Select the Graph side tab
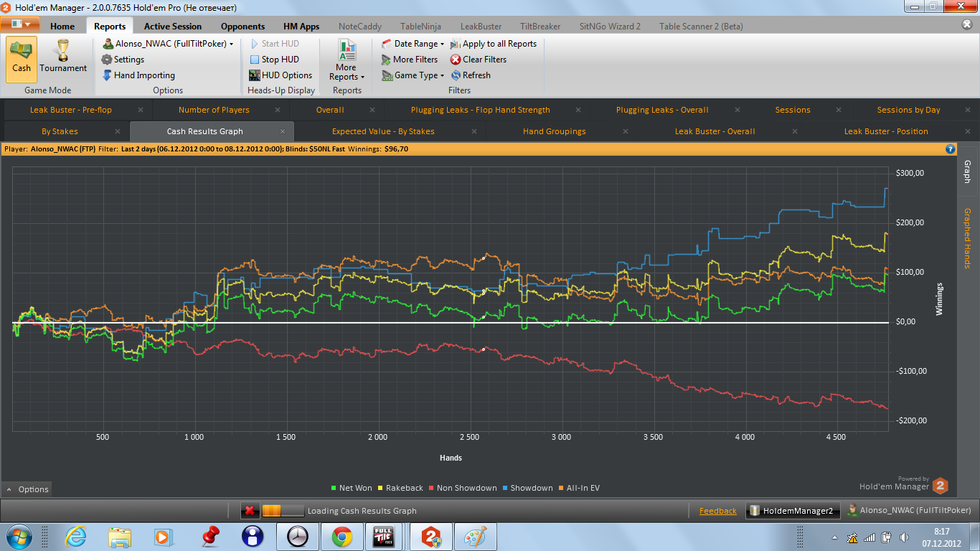 coord(967,171)
